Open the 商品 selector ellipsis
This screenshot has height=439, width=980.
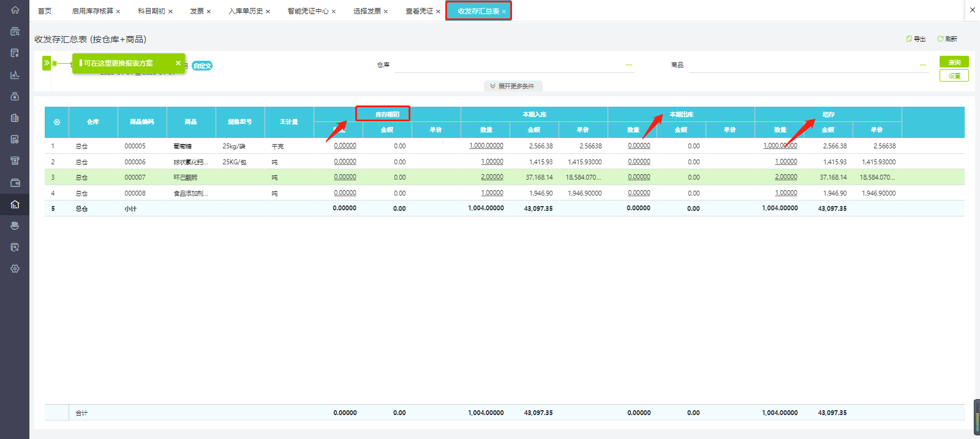(x=922, y=65)
